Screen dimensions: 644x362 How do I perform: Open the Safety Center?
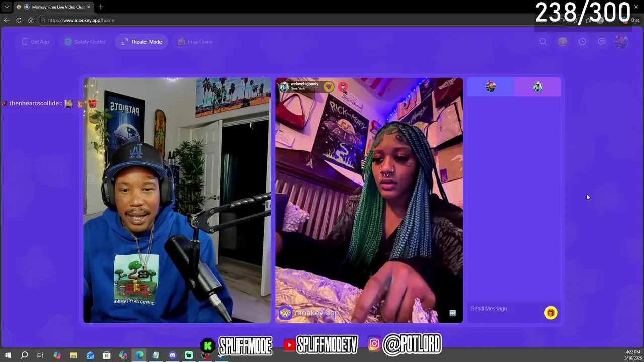pyautogui.click(x=85, y=42)
